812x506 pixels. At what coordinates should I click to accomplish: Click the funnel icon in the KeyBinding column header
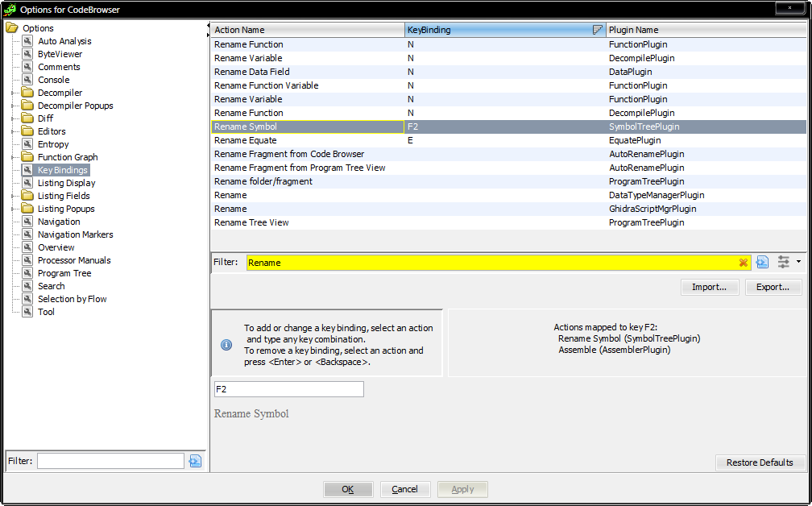[x=598, y=29]
